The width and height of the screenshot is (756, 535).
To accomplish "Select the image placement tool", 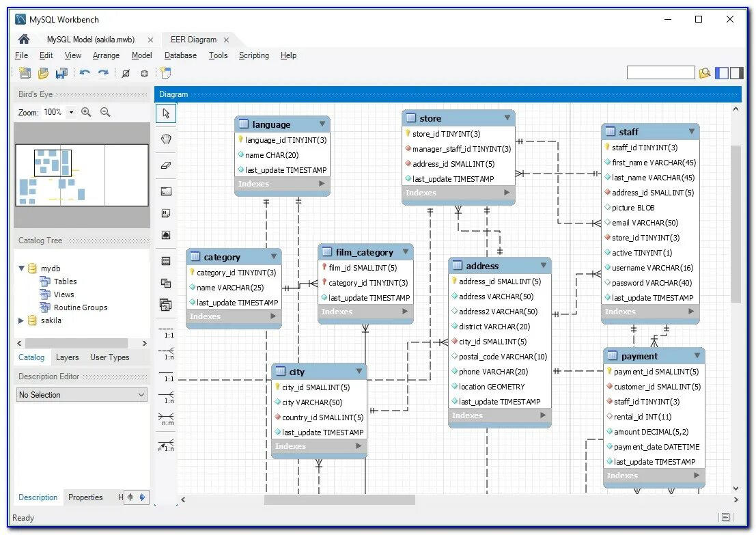I will [166, 235].
